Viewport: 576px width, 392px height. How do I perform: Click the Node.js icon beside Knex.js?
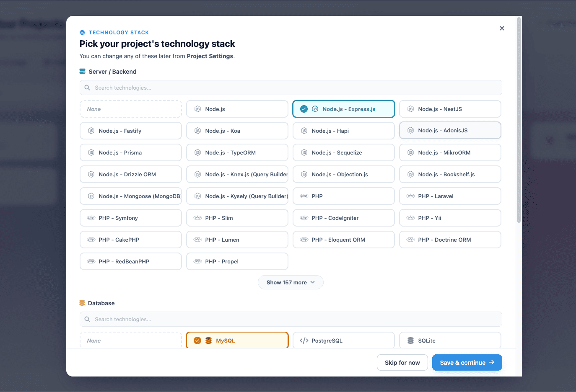pos(197,174)
